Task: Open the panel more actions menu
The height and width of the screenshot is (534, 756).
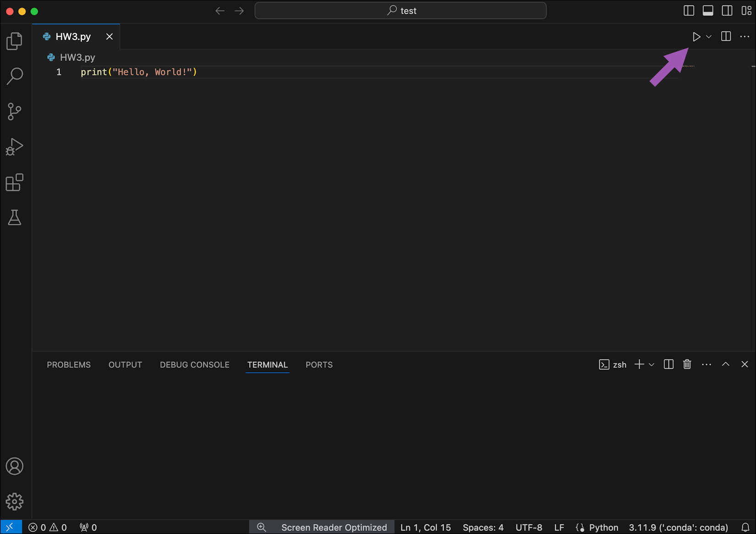Action: (706, 364)
